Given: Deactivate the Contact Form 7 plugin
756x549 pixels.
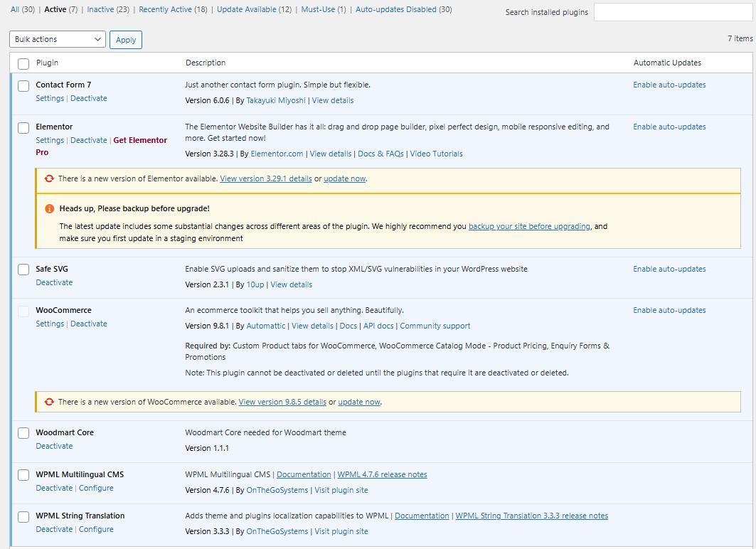Looking at the screenshot, I should coord(89,98).
